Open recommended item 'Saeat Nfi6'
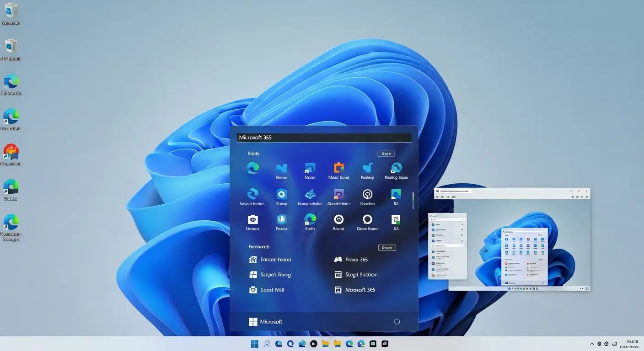This screenshot has height=351, width=644. pos(267,290)
